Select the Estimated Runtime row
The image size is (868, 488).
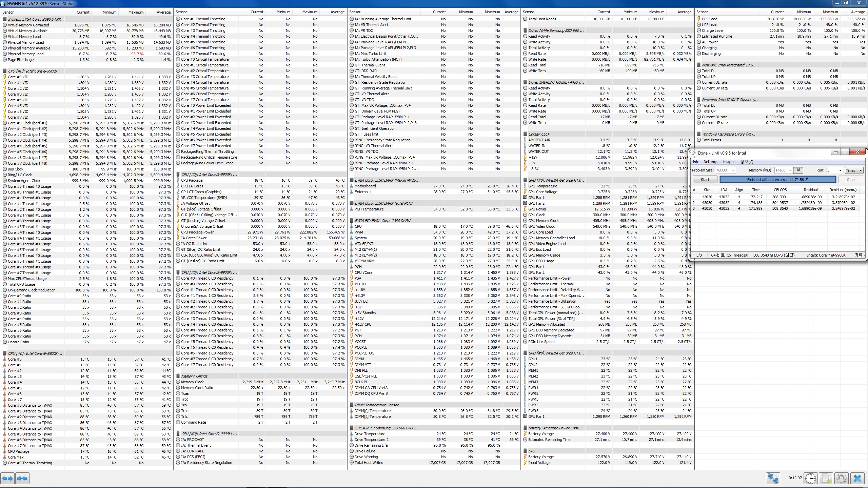[781, 36]
